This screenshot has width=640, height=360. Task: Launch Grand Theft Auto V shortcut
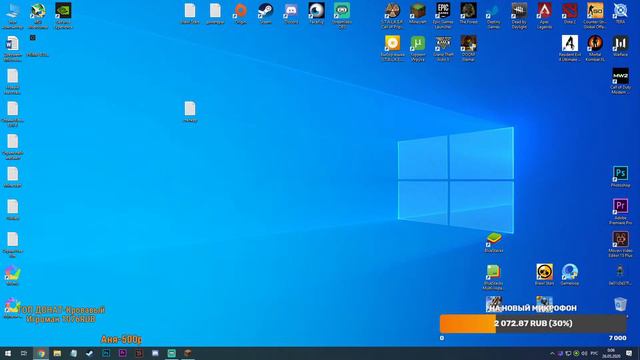(443, 48)
